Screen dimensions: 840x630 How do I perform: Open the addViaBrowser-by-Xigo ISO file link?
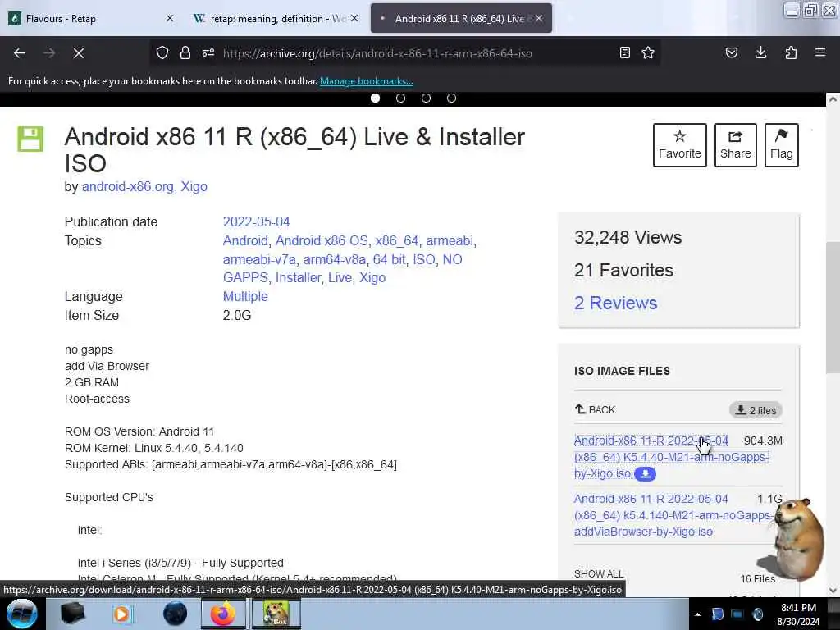point(672,515)
